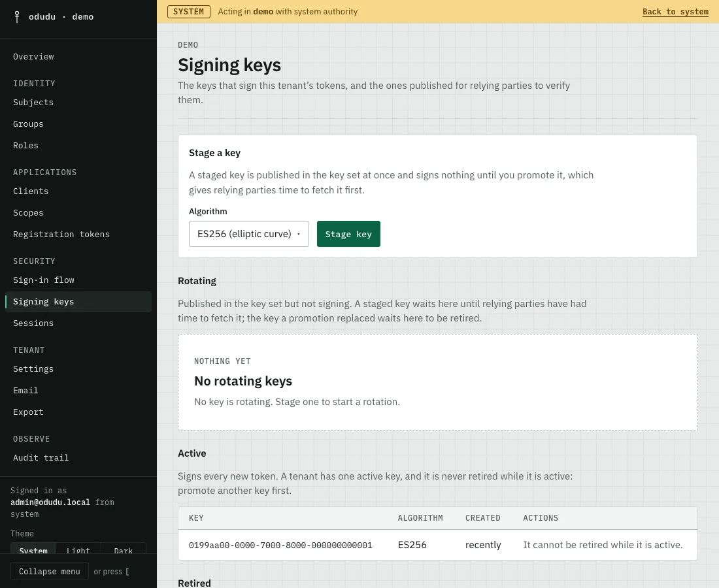
Task: Click the odudu key logo icon
Action: [x=17, y=17]
